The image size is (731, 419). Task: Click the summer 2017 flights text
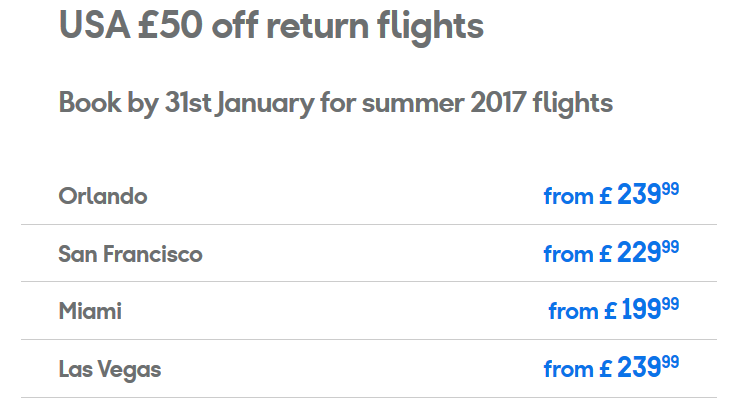[488, 103]
